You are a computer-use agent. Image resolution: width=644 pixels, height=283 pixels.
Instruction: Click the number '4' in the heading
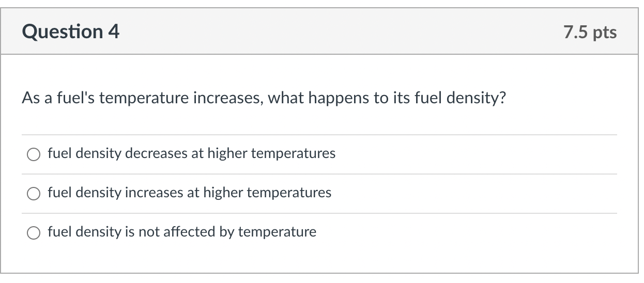[114, 32]
